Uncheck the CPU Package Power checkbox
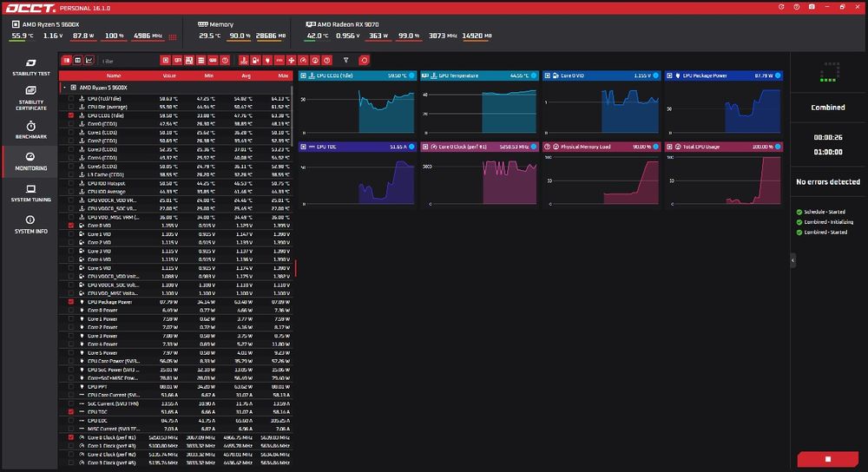The image size is (868, 472). pyautogui.click(x=71, y=302)
